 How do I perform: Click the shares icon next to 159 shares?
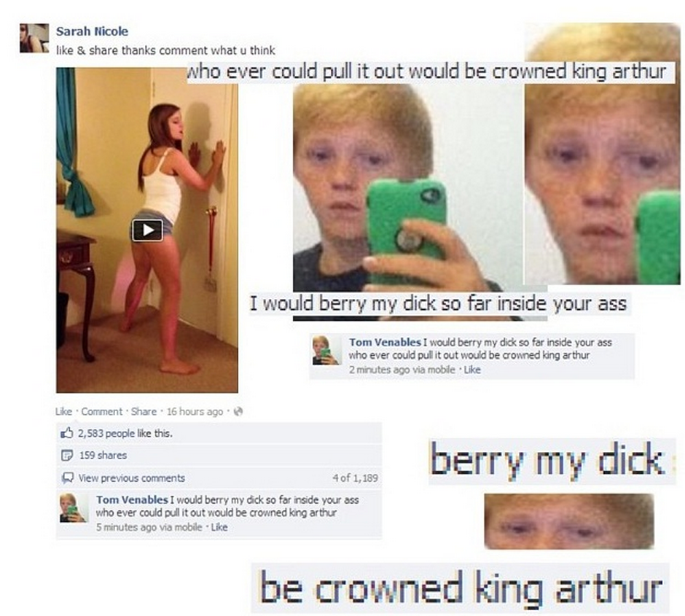(67, 455)
